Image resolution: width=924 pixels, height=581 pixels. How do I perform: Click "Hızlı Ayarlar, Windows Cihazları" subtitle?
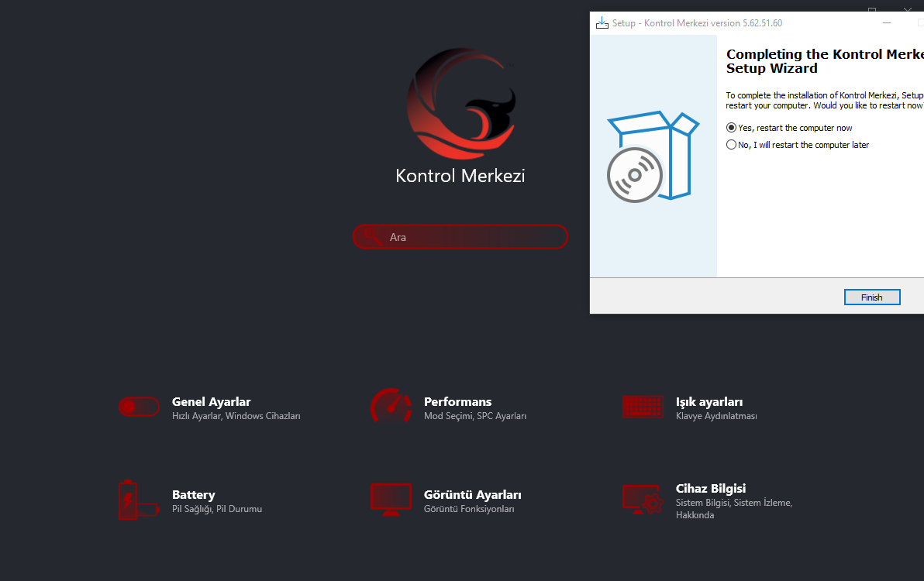[x=236, y=416]
